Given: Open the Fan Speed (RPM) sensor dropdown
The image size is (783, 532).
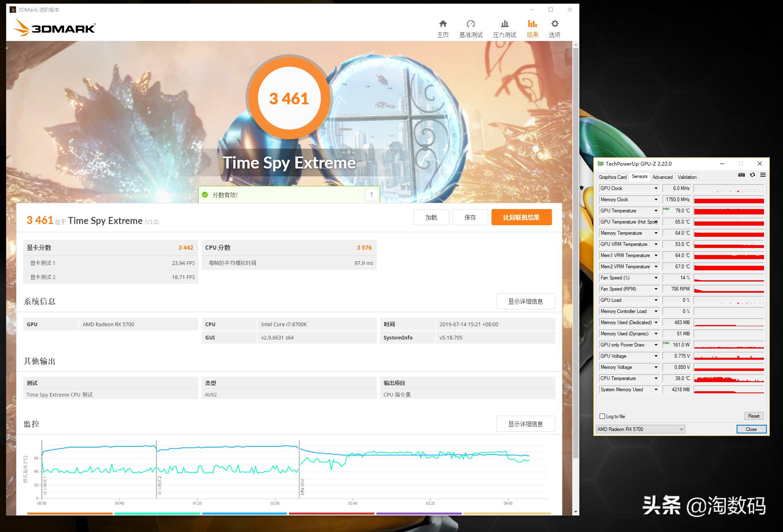Looking at the screenshot, I should point(656,289).
